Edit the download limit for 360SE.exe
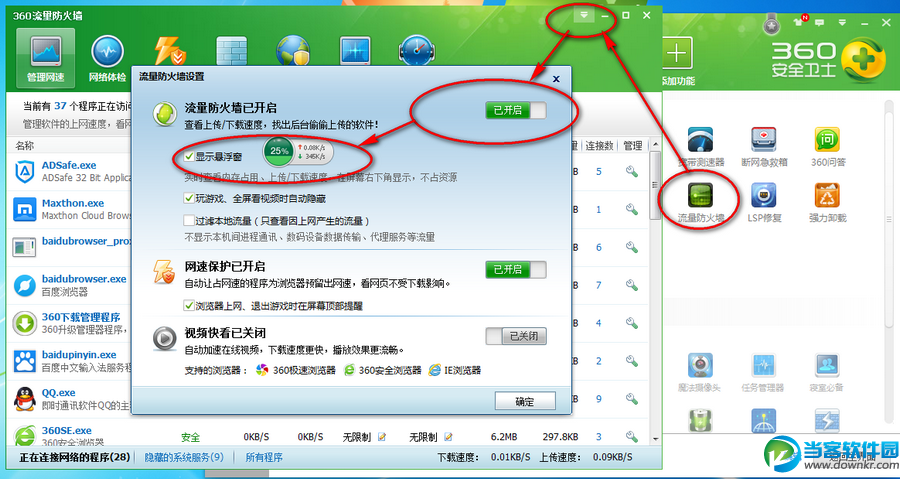Viewport: 900px width, 479px height. 382,437
